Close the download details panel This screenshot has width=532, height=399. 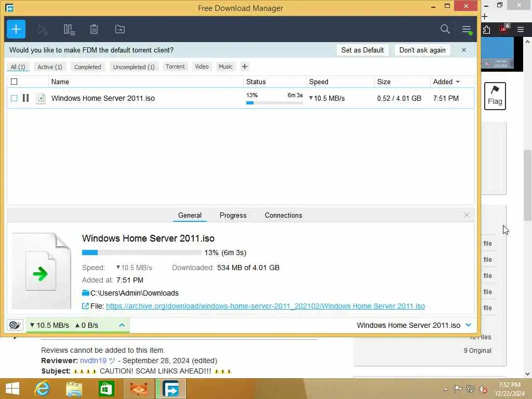467,215
